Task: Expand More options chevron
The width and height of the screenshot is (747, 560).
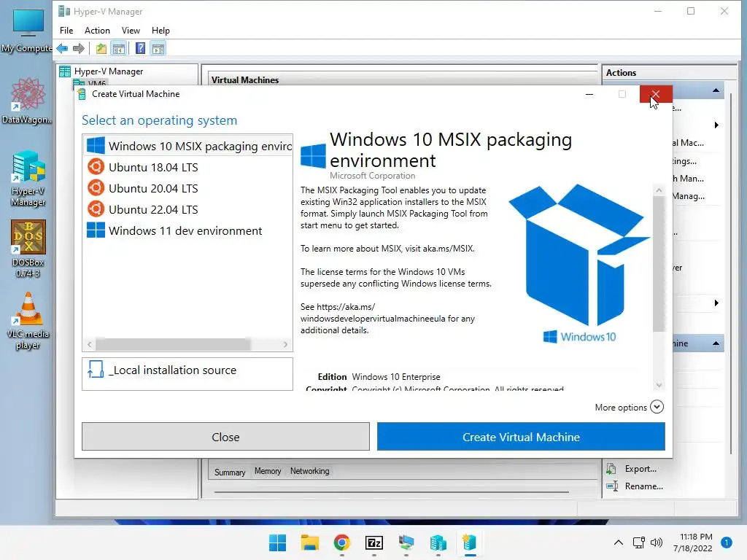Action: point(657,407)
